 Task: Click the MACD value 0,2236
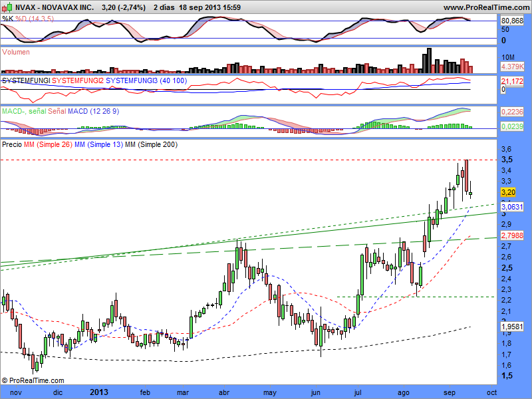pos(512,112)
